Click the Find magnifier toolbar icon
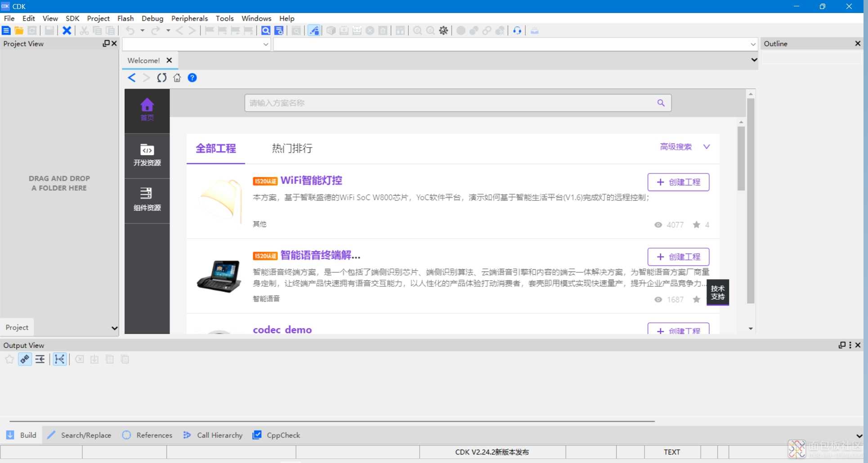This screenshot has height=463, width=868. pos(266,31)
